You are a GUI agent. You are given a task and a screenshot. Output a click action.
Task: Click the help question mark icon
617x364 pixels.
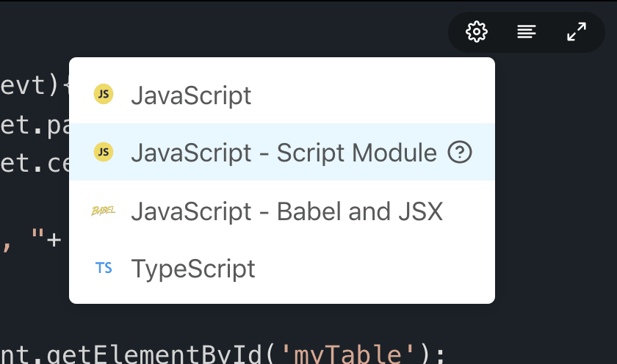[460, 152]
